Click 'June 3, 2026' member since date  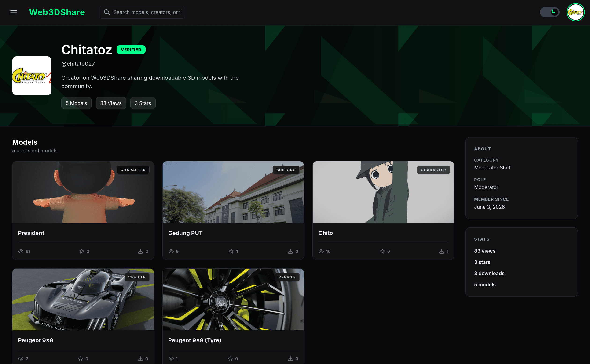[x=489, y=207]
